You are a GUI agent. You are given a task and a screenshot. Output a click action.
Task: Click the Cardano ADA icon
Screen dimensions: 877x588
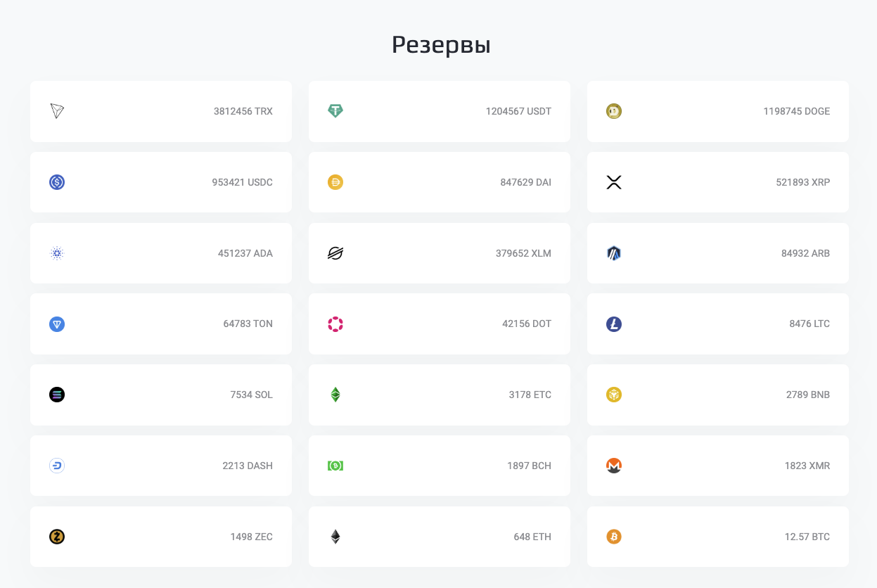pos(57,253)
